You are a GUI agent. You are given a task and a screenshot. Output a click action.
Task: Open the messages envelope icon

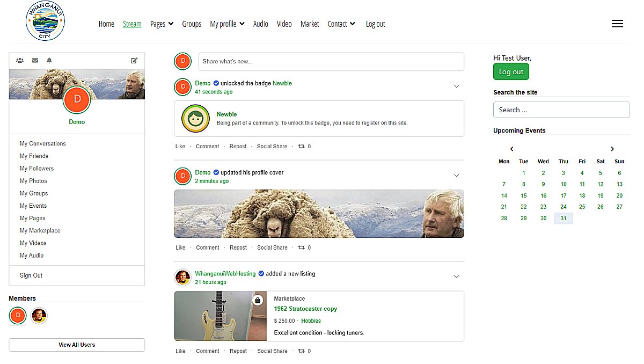tap(35, 61)
